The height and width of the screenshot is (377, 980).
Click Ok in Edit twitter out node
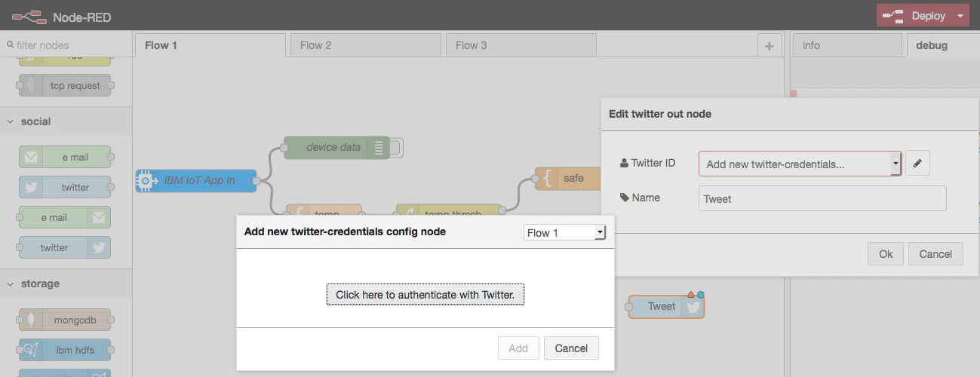[886, 254]
